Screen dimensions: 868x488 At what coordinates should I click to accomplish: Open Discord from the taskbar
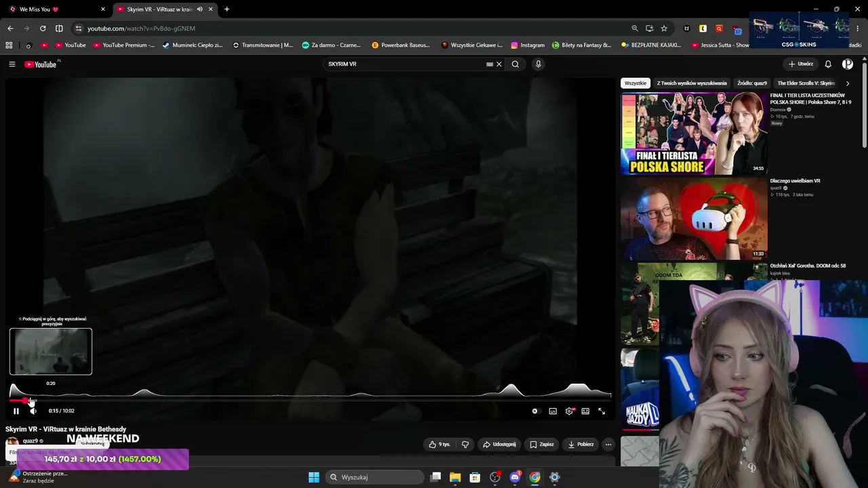click(x=515, y=477)
